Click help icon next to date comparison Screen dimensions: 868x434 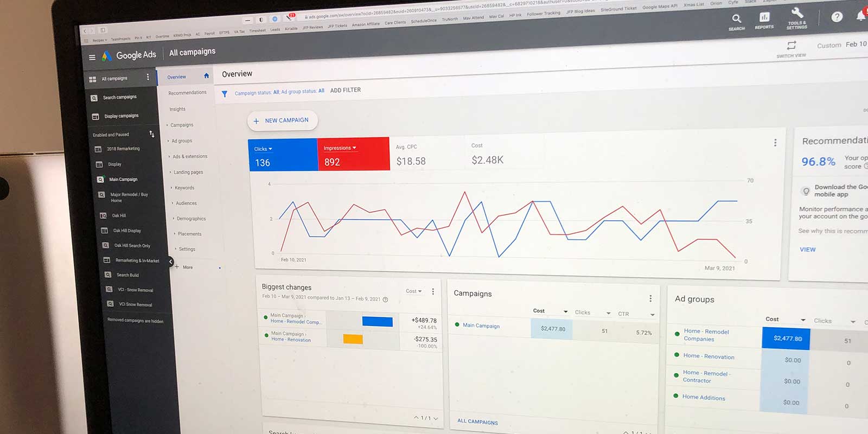click(x=386, y=299)
